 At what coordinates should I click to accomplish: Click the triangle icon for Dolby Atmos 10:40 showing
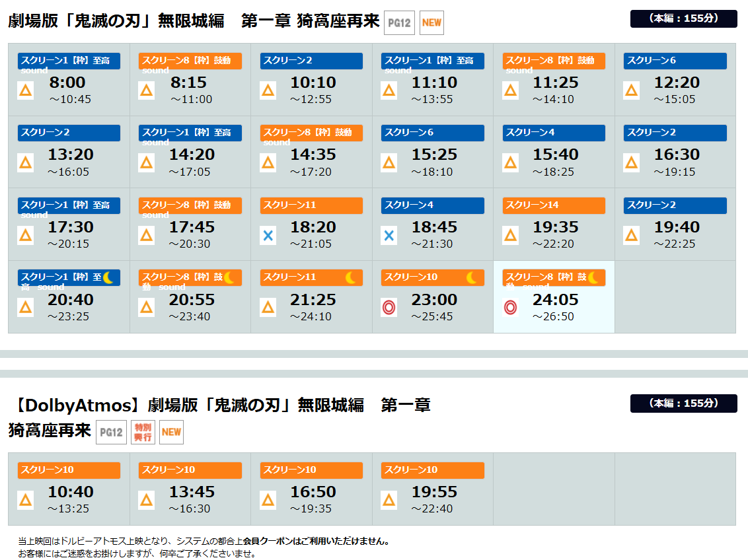tap(25, 500)
